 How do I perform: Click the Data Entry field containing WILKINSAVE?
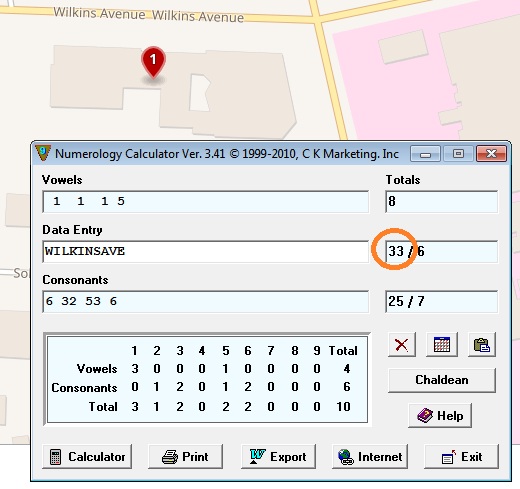tap(206, 251)
